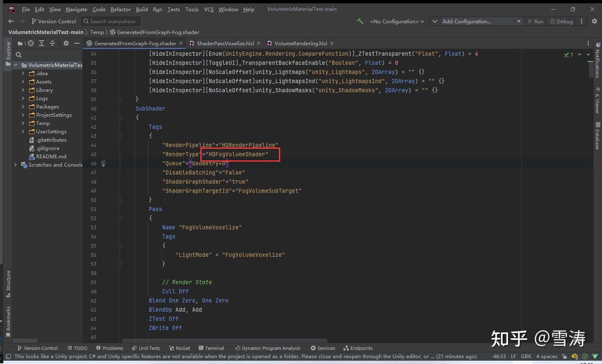Screen dimensions: 602x364
Task: Open Bookmarks side panel
Action: (x=8, y=322)
